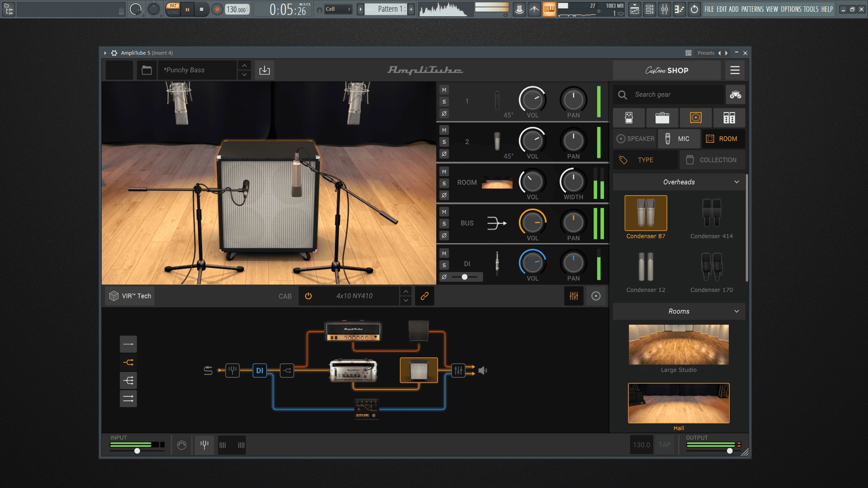The height and width of the screenshot is (488, 868).
Task: Choose the Condenser 414 overhead mic
Action: click(x=712, y=218)
